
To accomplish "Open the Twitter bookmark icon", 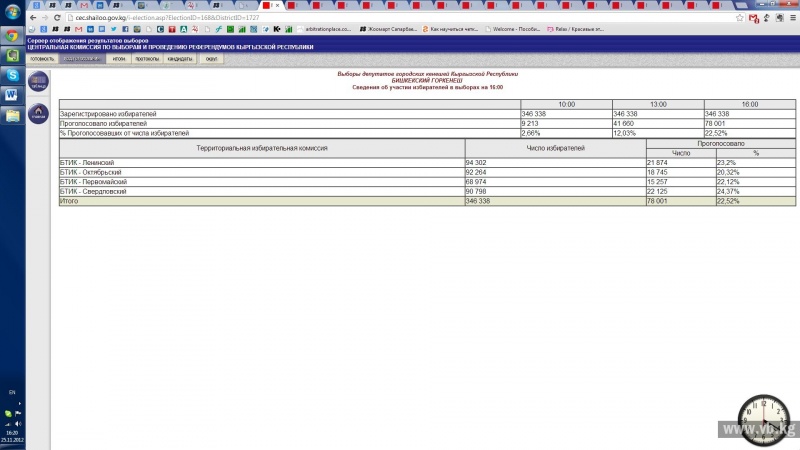I will (x=113, y=30).
